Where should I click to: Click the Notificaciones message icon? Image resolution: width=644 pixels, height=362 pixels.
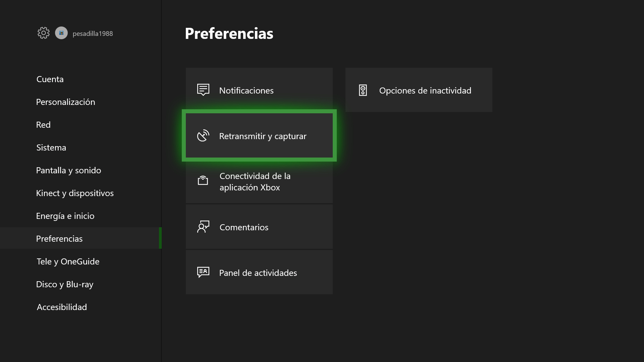coord(203,90)
